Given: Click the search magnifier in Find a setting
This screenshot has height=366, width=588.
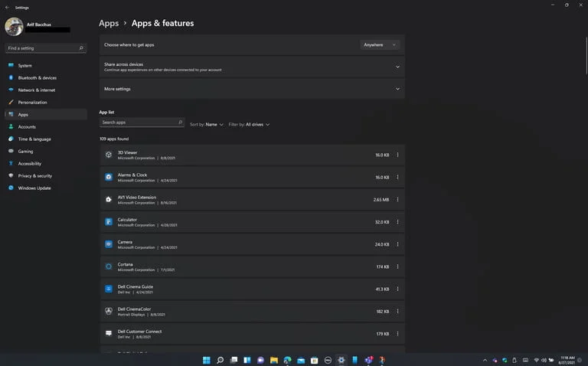Looking at the screenshot, I should click(x=81, y=48).
